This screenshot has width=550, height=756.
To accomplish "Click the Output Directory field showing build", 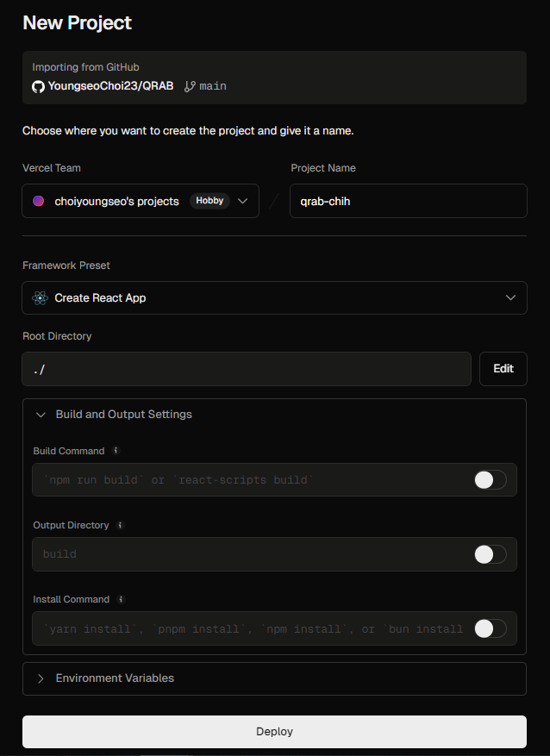I will click(274, 554).
